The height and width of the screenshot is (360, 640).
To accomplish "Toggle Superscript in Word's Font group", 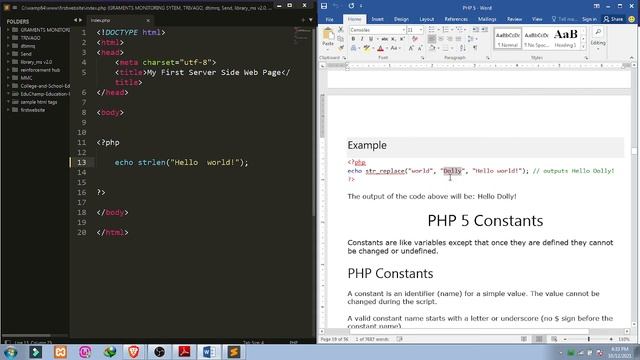I will pos(402,39).
